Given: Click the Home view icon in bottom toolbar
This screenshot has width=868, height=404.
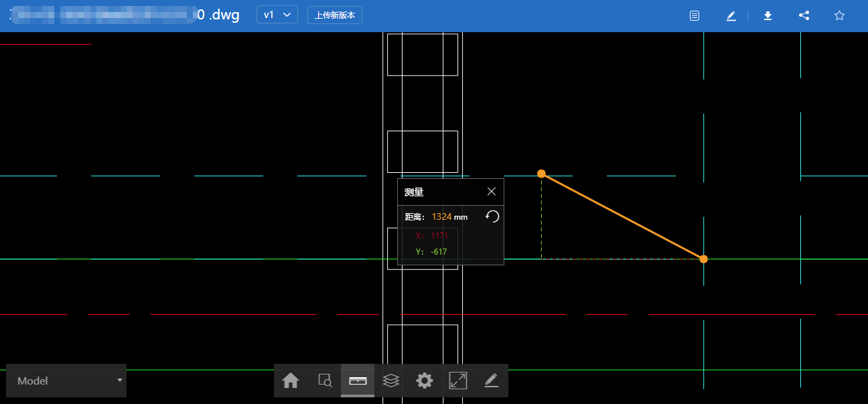Looking at the screenshot, I should coord(291,381).
